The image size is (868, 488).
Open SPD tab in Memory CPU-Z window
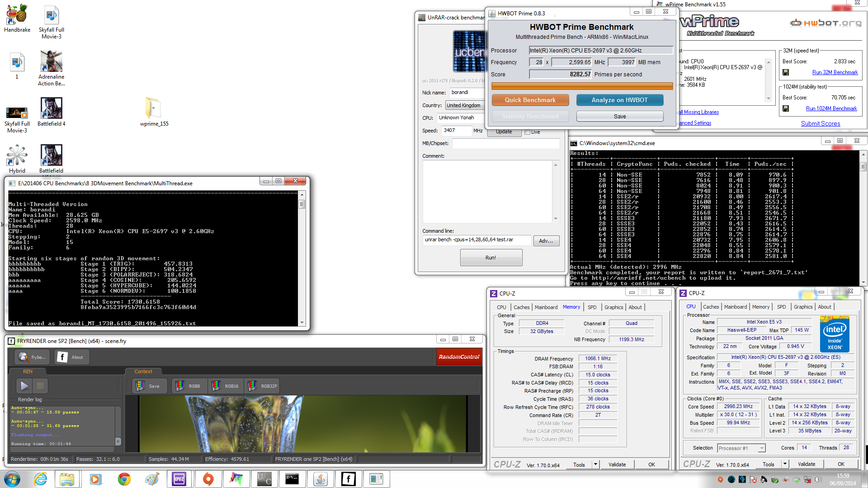(592, 307)
